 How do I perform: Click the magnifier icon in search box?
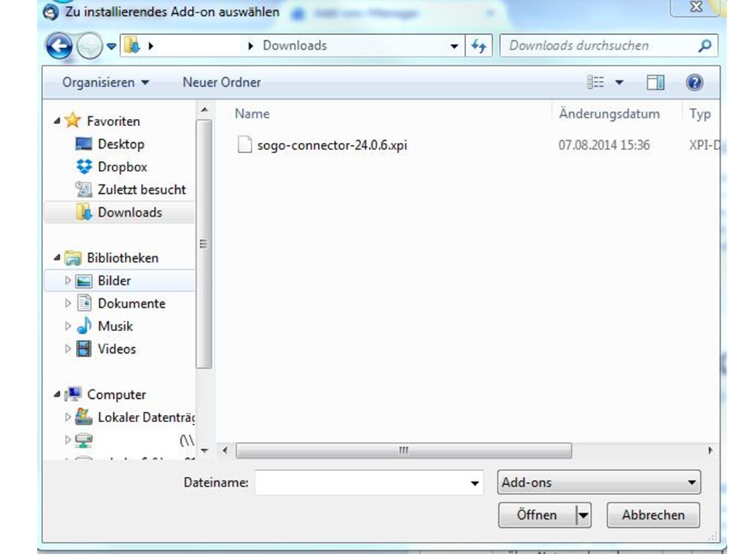pos(704,46)
